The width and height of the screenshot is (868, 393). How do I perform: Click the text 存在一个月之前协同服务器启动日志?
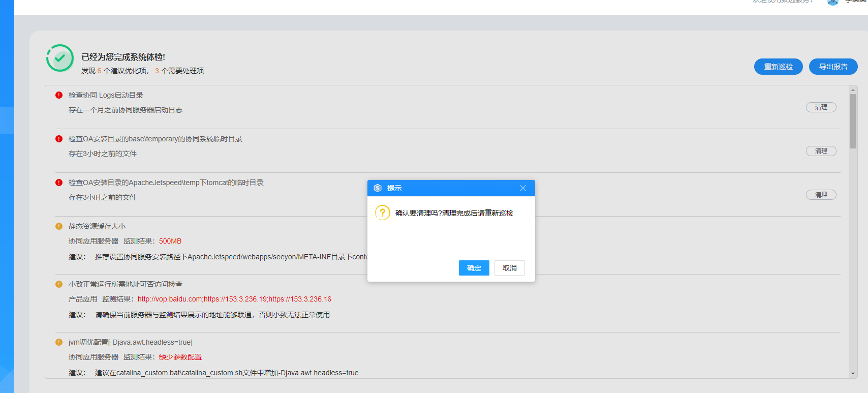click(126, 110)
